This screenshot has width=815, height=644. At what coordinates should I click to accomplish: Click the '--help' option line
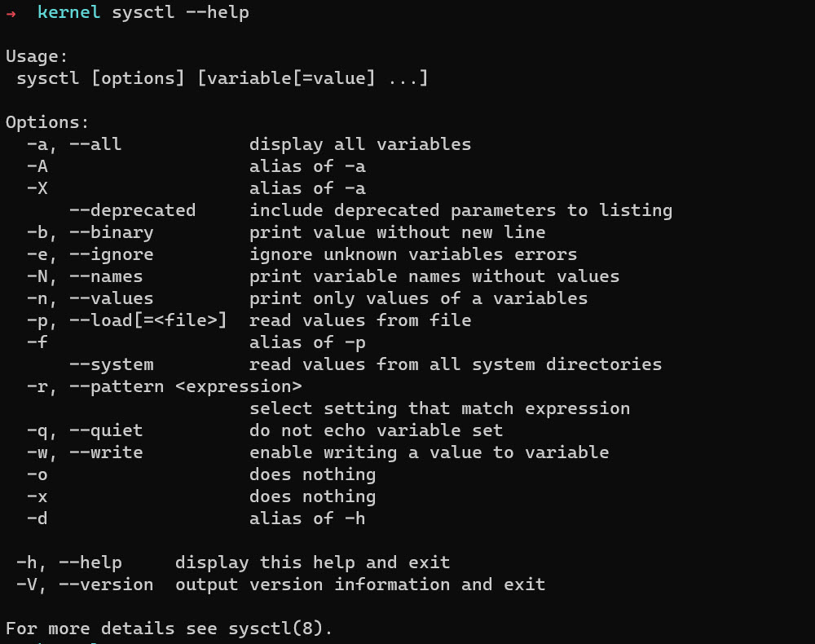coord(90,562)
